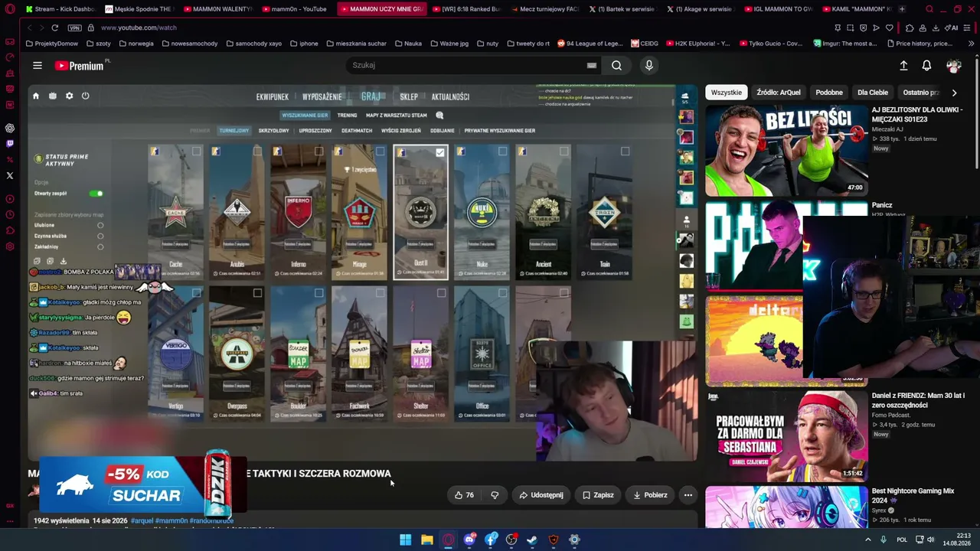The image size is (980, 551).
Task: Open the YouTube guide hamburger menu
Action: [37, 66]
